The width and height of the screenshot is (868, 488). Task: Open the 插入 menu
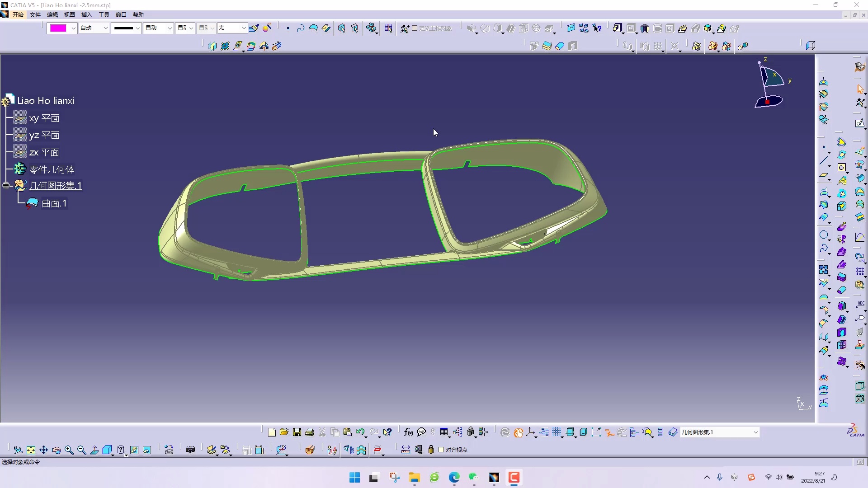(x=86, y=14)
